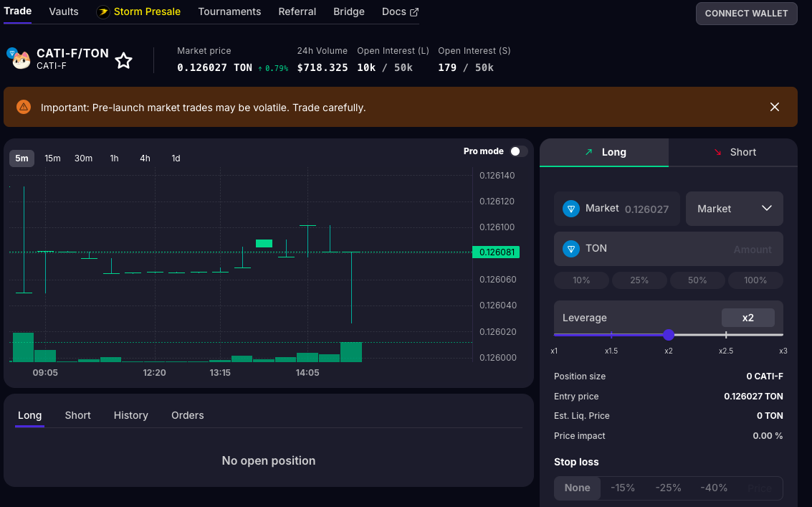The image size is (812, 507).
Task: Click the CATI-F/TON pair name
Action: coord(72,53)
